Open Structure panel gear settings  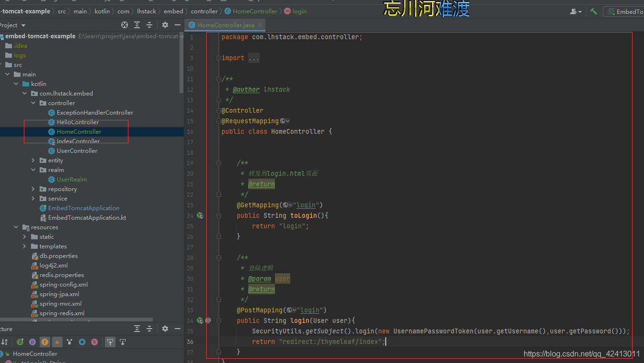coord(165,329)
